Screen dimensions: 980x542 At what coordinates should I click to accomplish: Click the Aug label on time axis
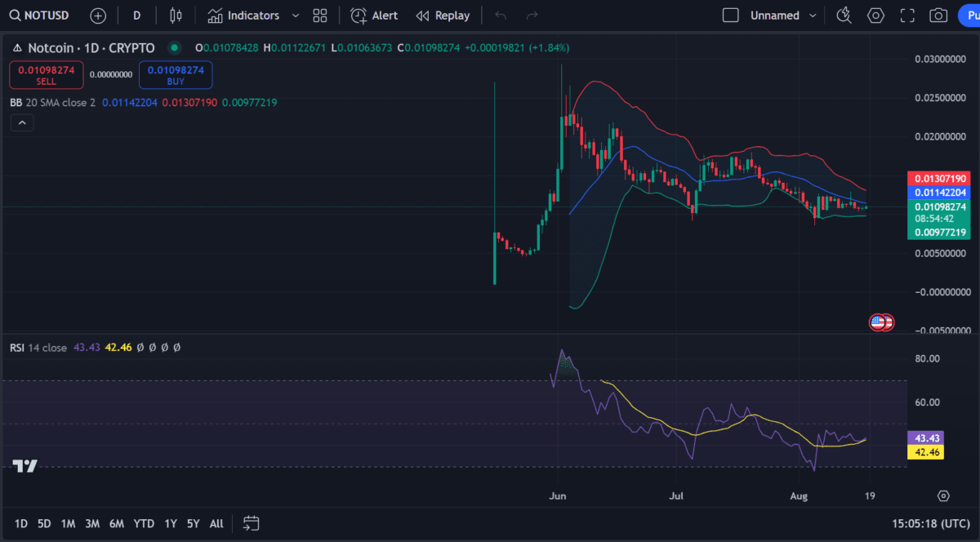point(800,495)
